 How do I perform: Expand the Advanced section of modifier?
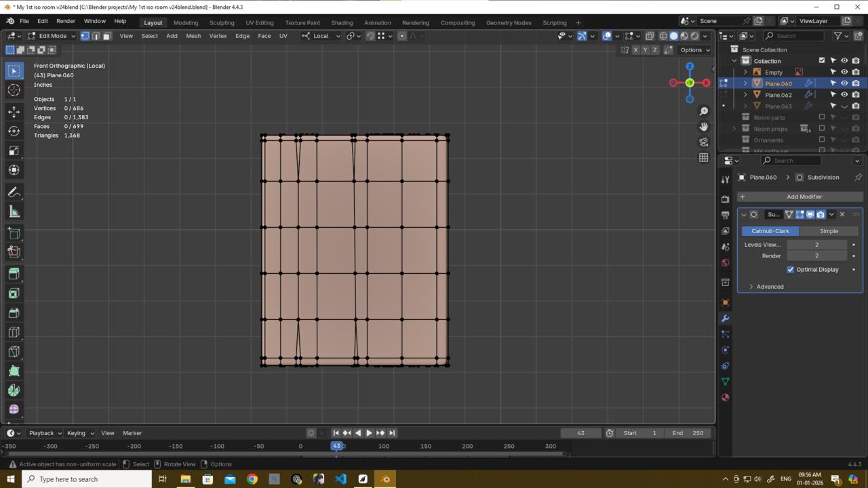coord(770,287)
